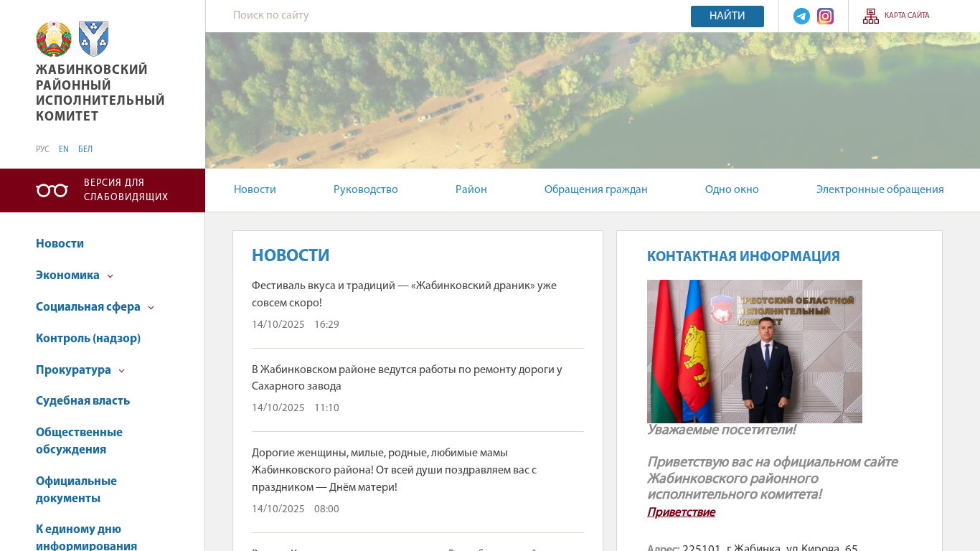Switch site language to БЕЛ
Image resolution: width=980 pixels, height=551 pixels.
pos(85,149)
